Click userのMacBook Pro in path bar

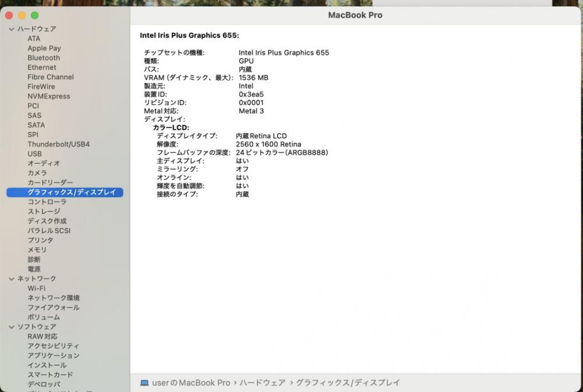(191, 383)
